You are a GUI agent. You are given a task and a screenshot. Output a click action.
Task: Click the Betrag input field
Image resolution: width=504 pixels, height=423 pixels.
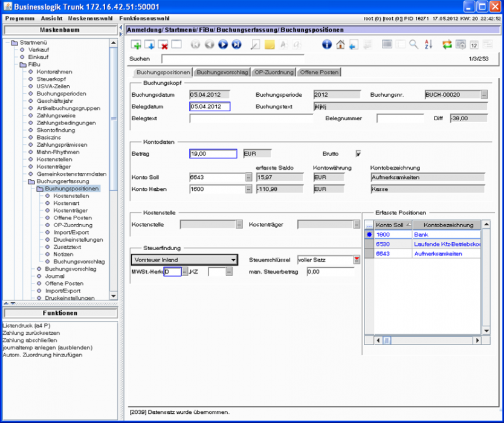point(213,154)
